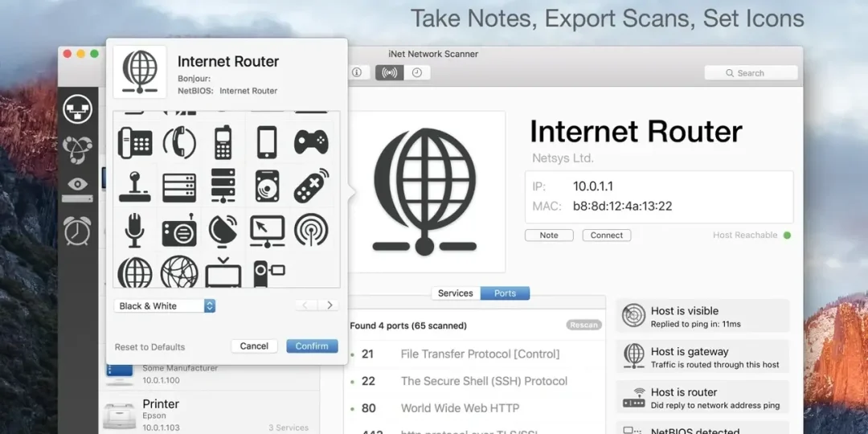This screenshot has height=434, width=868.
Task: Pick the broadcast antenna rings icon
Action: 311,230
